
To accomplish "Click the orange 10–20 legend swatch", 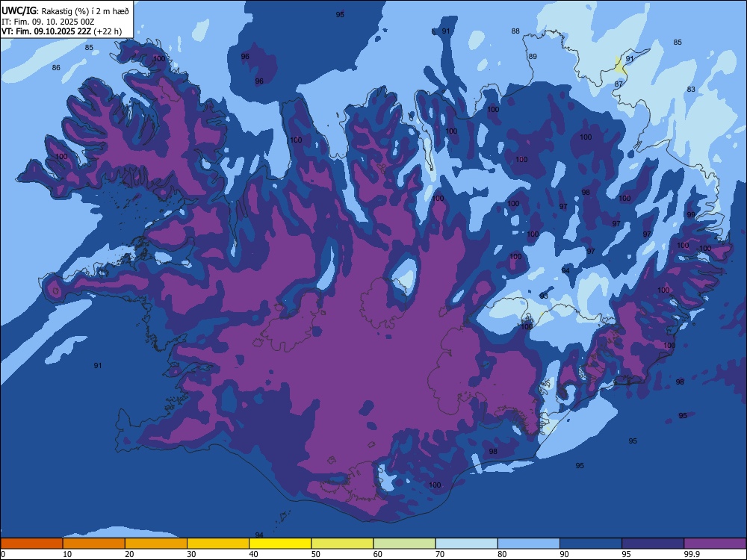I will [x=94, y=544].
